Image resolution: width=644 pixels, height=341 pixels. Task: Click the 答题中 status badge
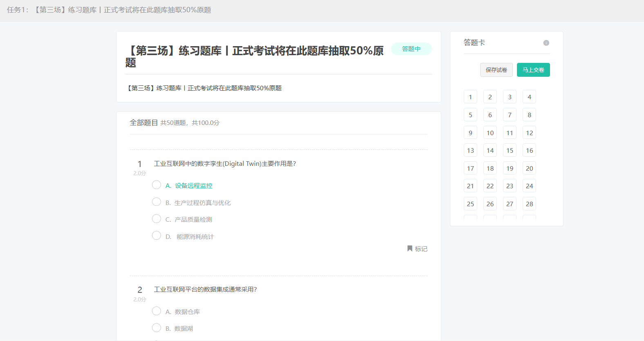411,49
